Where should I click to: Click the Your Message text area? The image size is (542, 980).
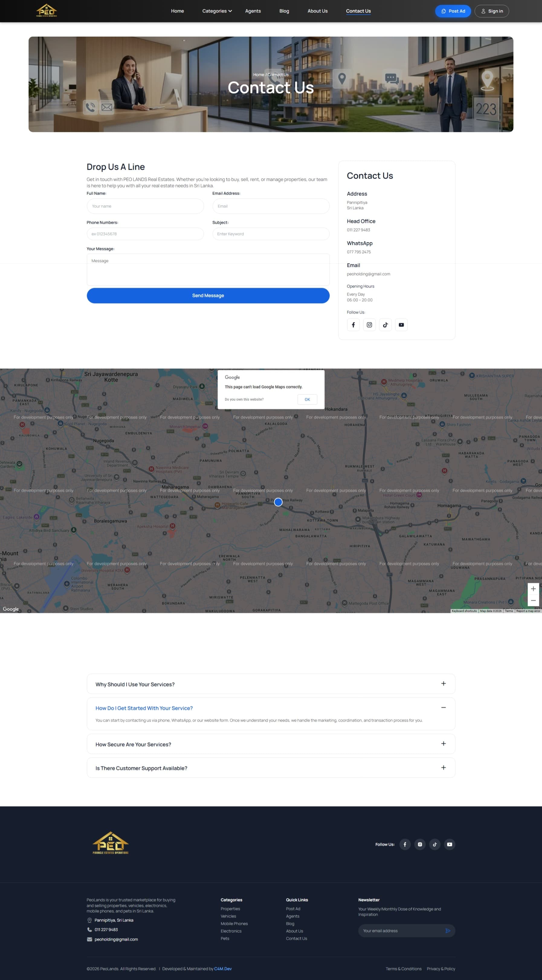pyautogui.click(x=208, y=269)
